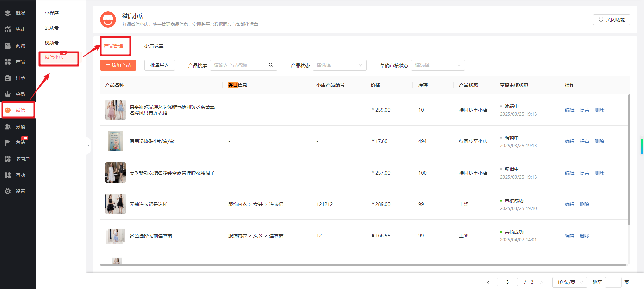
Task: Click 提审 for 医用退热贴4片/盒/盒
Action: pyautogui.click(x=585, y=141)
